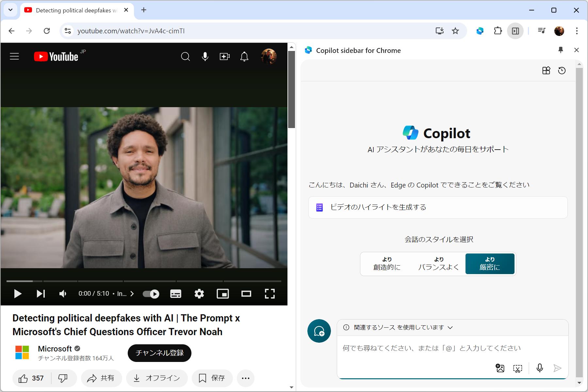
Task: Open Chrome profile avatar
Action: pyautogui.click(x=559, y=31)
